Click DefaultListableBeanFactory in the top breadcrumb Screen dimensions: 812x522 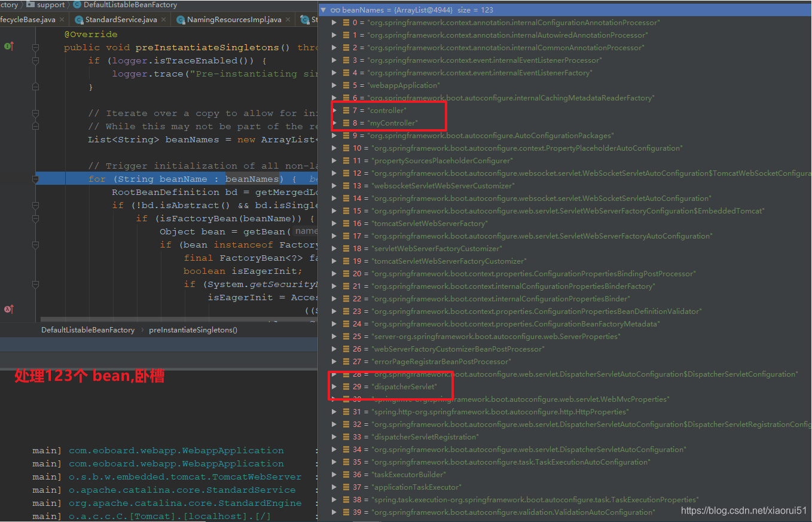coord(130,5)
